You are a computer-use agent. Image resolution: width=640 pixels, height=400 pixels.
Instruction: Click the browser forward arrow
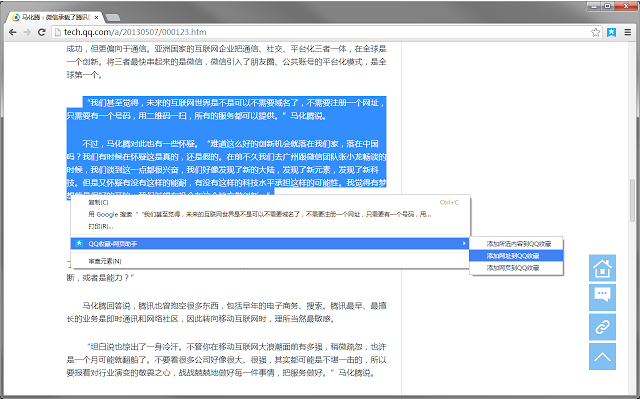pos(27,32)
